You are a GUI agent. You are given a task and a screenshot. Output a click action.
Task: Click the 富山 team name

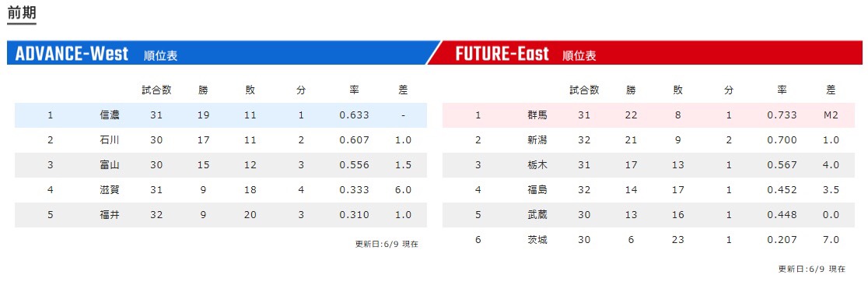pyautogui.click(x=110, y=165)
